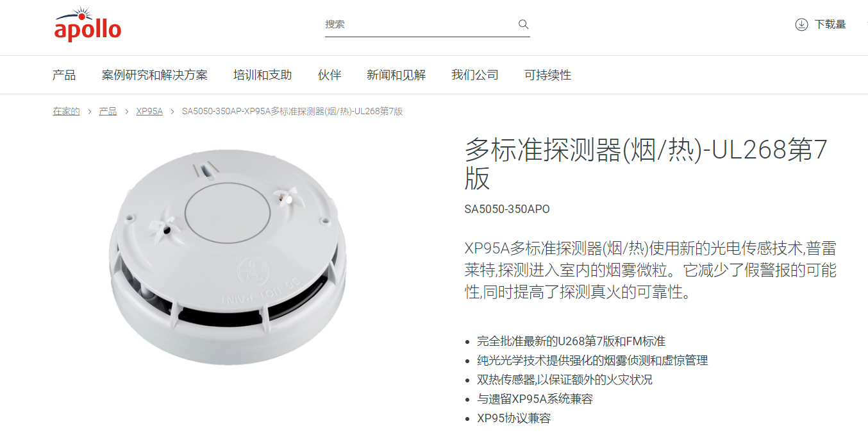Click the download circle arrow icon
The height and width of the screenshot is (444, 868).
(x=801, y=24)
